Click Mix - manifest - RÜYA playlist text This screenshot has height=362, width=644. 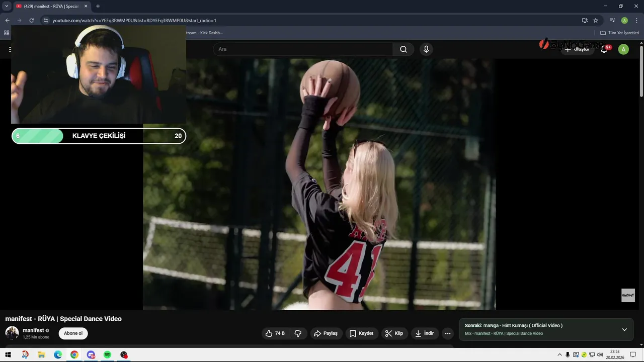pyautogui.click(x=504, y=333)
